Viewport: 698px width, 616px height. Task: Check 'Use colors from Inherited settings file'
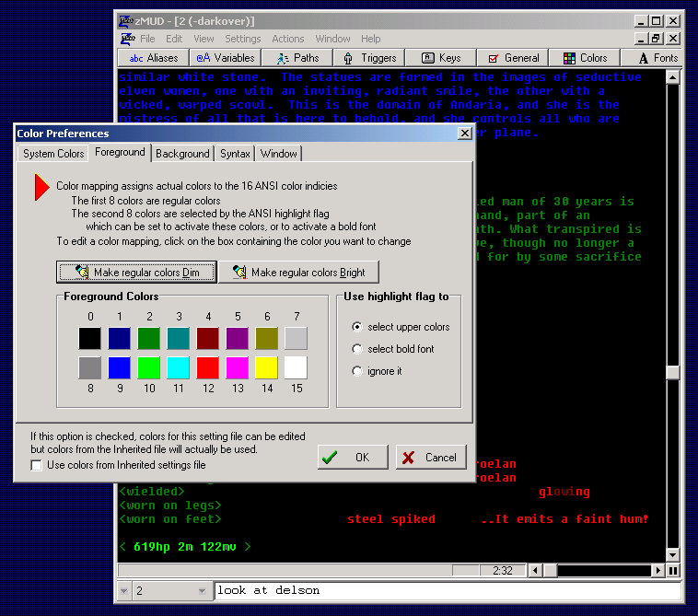118,465
